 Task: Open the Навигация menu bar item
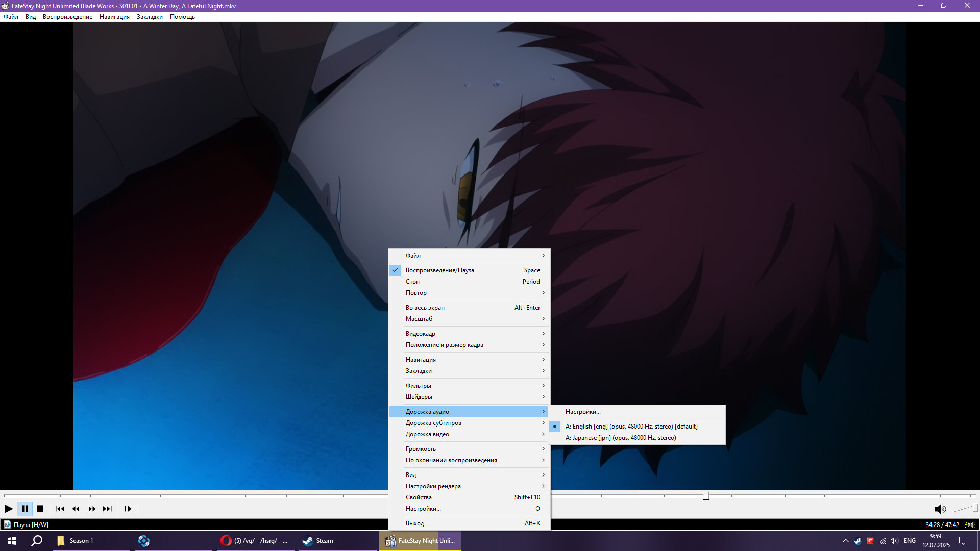[114, 17]
